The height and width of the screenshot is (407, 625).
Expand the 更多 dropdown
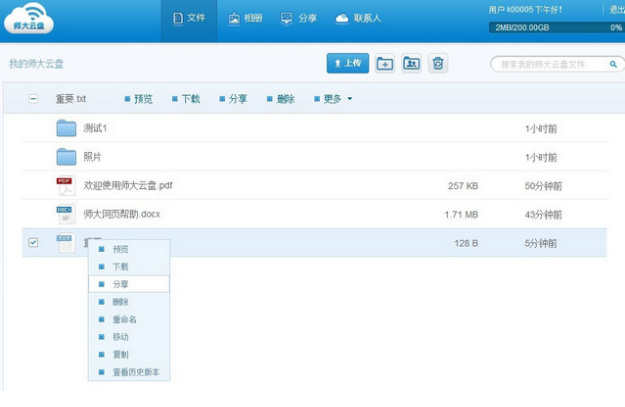pyautogui.click(x=333, y=99)
